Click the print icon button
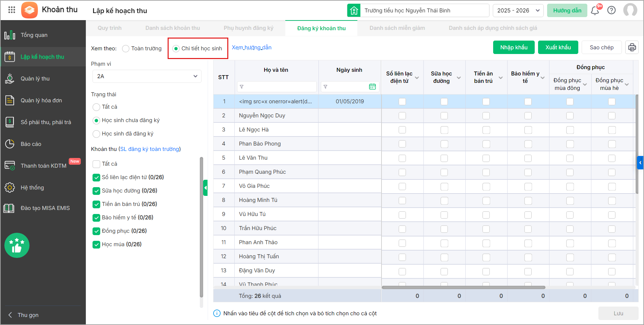This screenshot has width=644, height=325. (632, 47)
